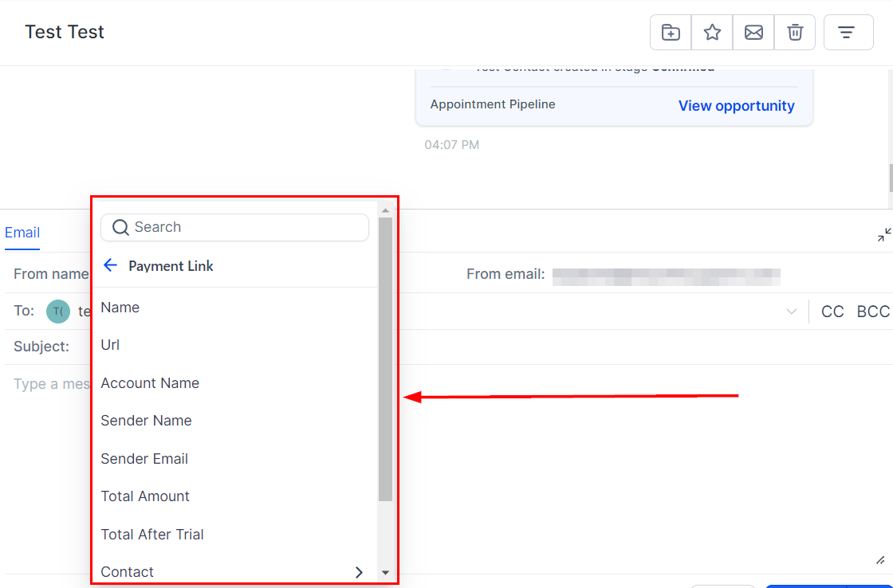Viewport: 893px width, 588px height.
Task: Click the add-to-folder icon in header
Action: tap(671, 33)
